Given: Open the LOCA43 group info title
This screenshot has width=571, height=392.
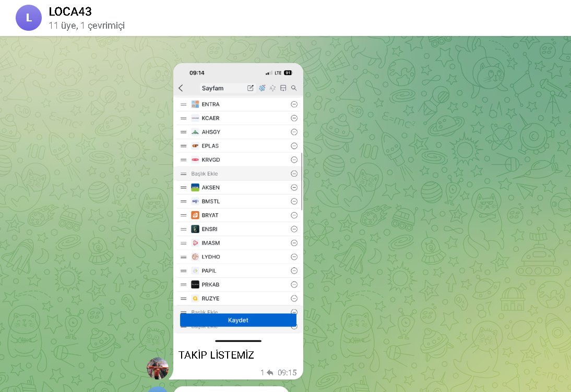Looking at the screenshot, I should click(70, 11).
